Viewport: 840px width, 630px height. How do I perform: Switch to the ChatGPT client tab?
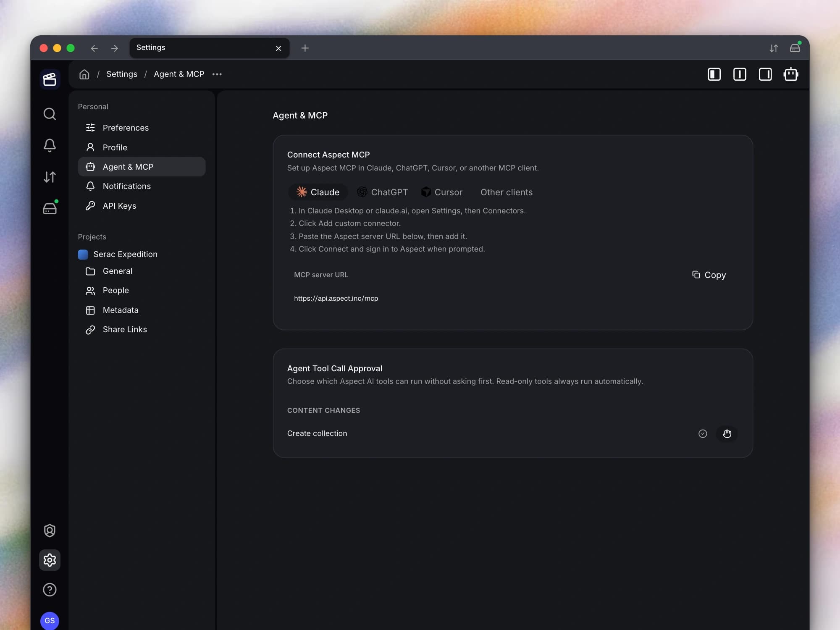382,192
